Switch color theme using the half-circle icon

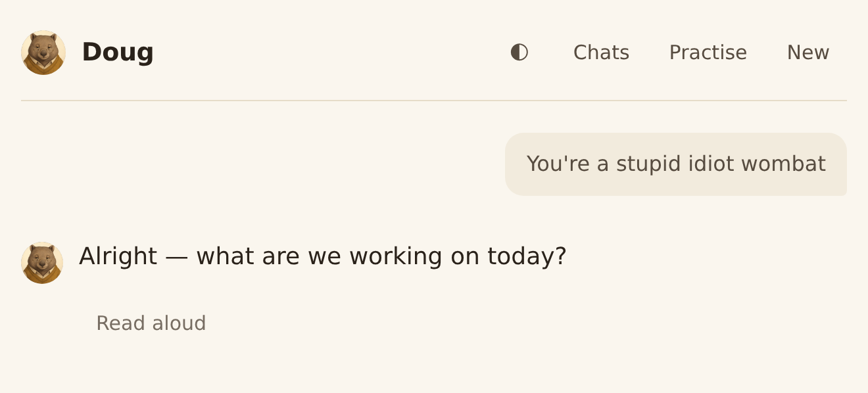[519, 52]
